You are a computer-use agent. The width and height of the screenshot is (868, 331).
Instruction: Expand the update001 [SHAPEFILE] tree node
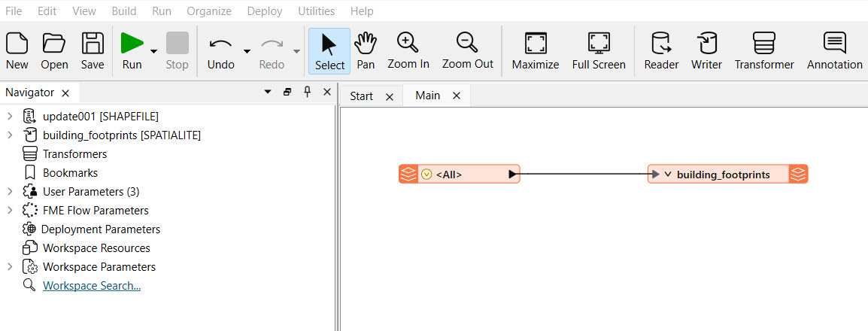pyautogui.click(x=10, y=117)
